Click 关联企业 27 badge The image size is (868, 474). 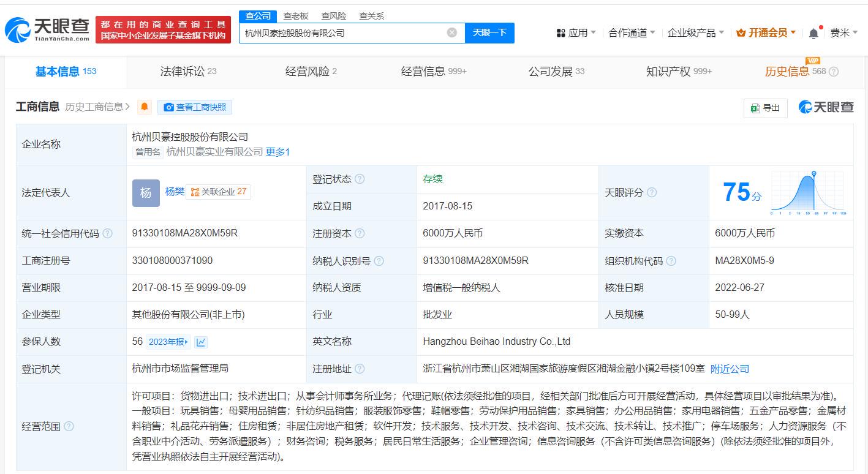tap(218, 192)
